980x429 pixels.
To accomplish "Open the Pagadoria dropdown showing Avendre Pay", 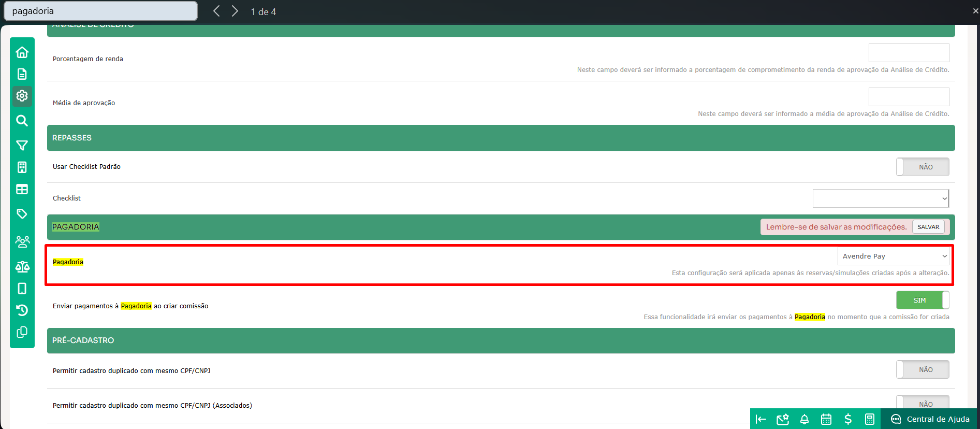I will 893,256.
